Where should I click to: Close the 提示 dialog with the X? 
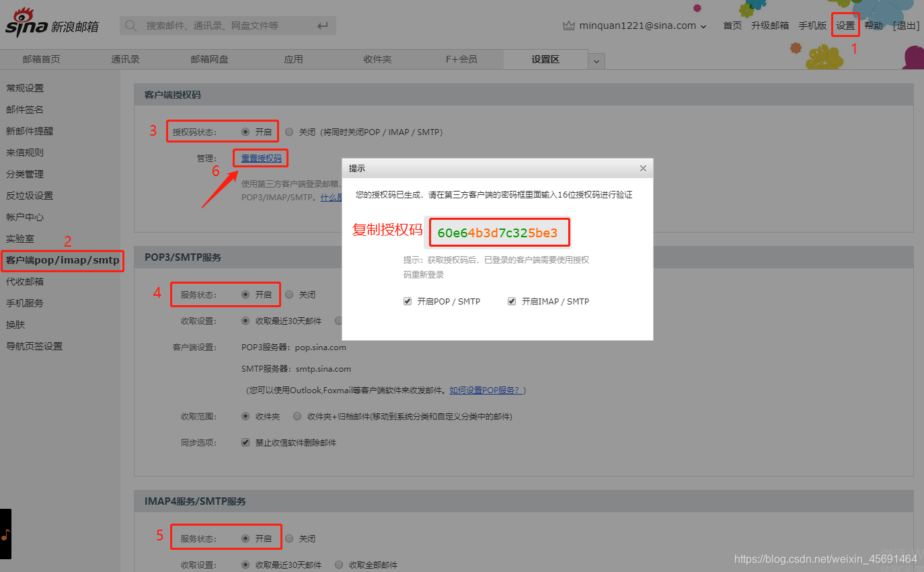coord(643,168)
